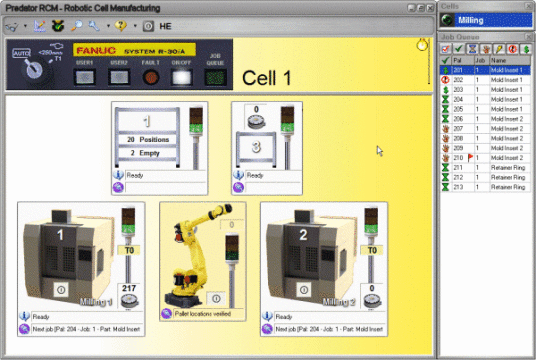Select pallet 202 row in Job Queue
Image resolution: width=536 pixels, height=360 pixels.
tap(485, 80)
